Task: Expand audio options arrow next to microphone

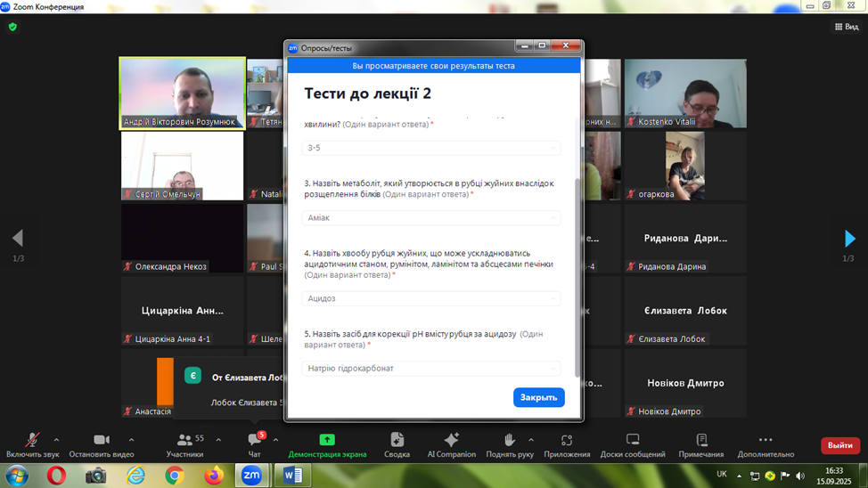Action: [x=56, y=440]
